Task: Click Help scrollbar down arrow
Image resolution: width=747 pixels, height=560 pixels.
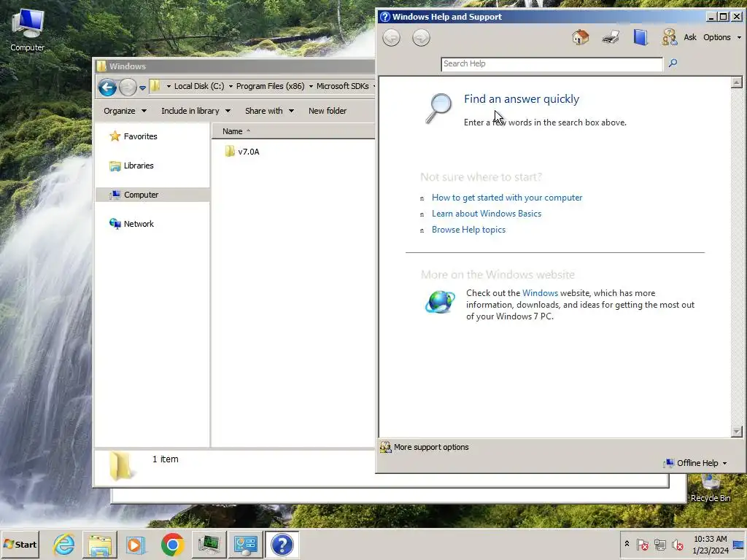Action: point(737,432)
